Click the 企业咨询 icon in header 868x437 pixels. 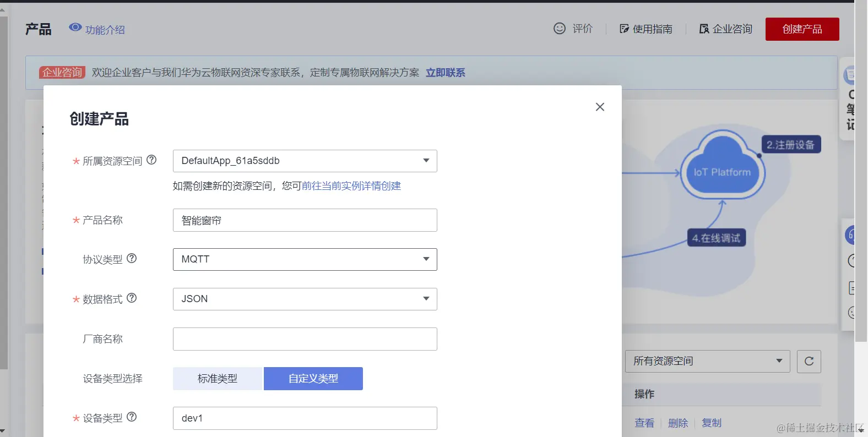(x=704, y=29)
